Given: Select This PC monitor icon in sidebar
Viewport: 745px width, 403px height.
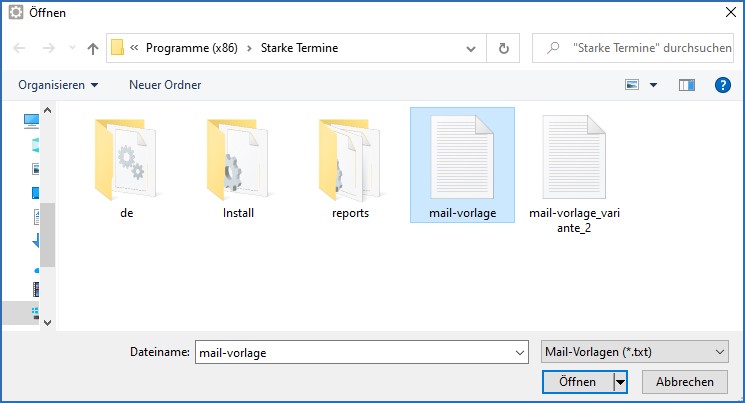Looking at the screenshot, I should coord(31,121).
